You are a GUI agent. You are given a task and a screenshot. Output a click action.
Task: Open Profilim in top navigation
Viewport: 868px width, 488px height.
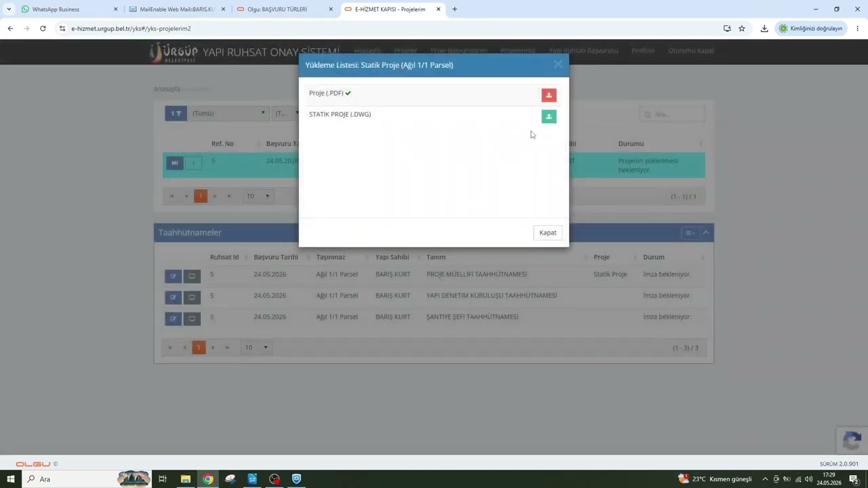click(x=643, y=50)
